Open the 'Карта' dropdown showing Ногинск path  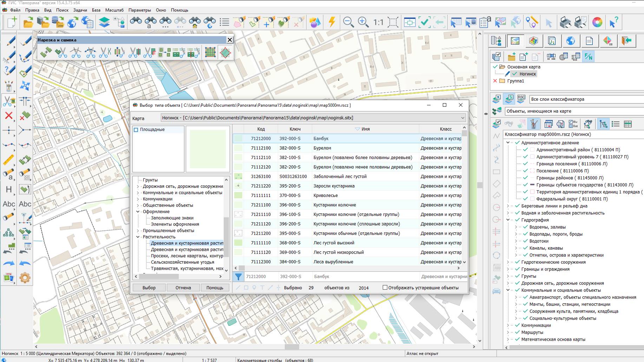[x=462, y=118]
